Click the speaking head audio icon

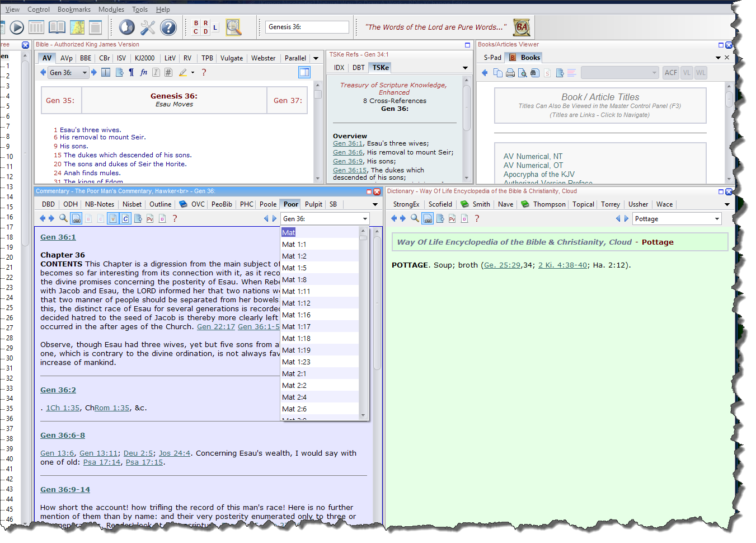click(x=127, y=27)
